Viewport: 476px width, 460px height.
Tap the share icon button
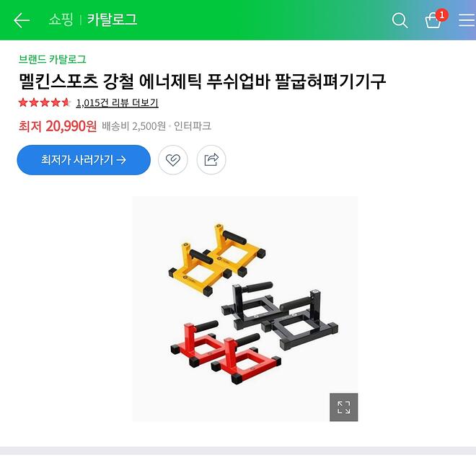(211, 159)
